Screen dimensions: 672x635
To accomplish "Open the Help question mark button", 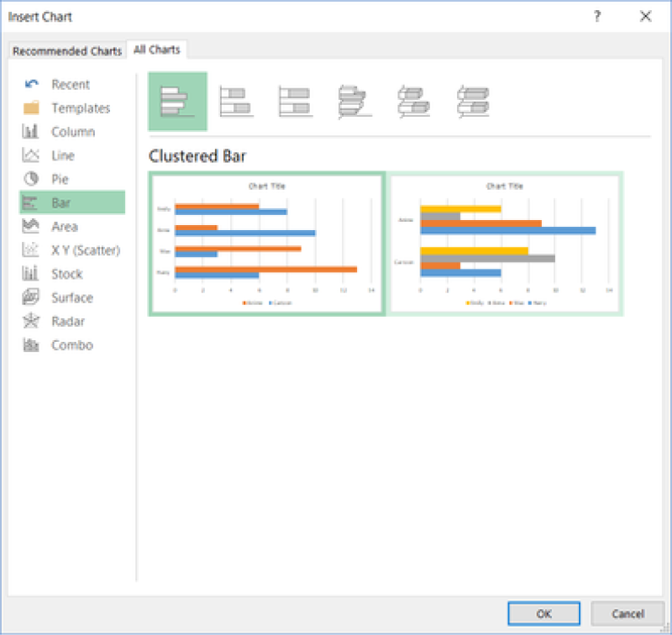I will (597, 16).
